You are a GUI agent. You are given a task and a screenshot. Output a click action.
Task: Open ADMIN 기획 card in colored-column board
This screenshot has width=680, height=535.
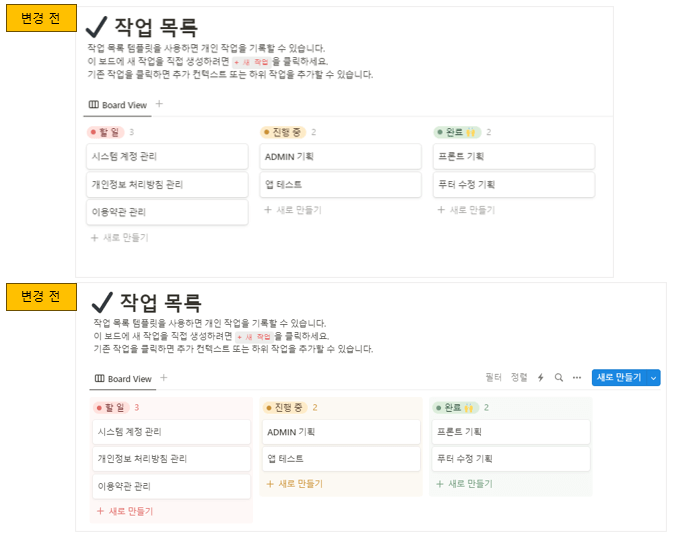coord(341,432)
